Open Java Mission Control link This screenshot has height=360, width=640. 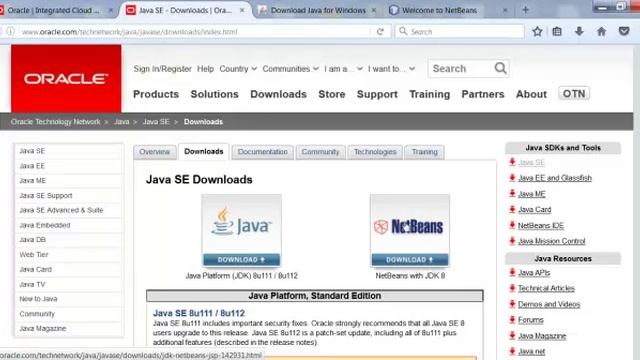(x=551, y=241)
